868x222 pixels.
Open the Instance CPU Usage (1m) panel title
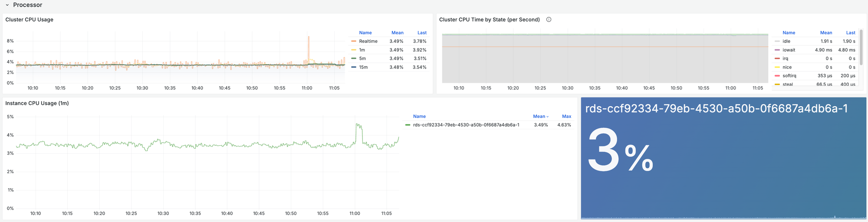37,103
